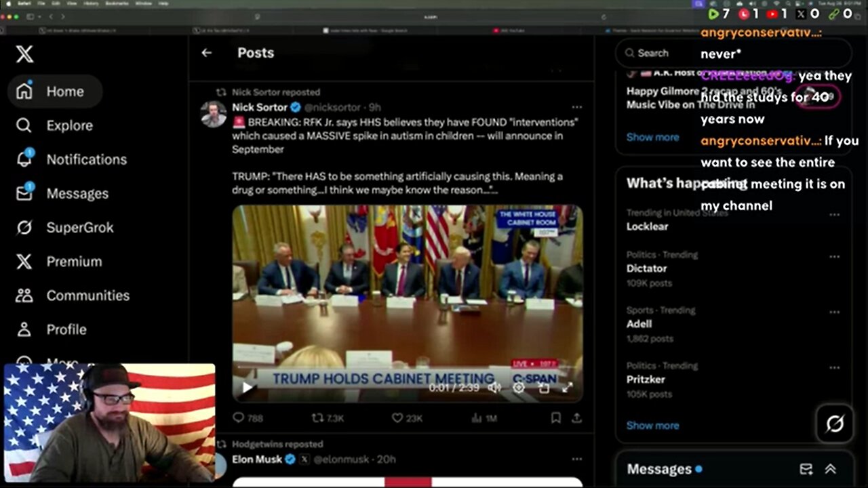Reload the page in Safari toolbar
Image resolution: width=868 pixels, height=488 pixels.
(604, 16)
